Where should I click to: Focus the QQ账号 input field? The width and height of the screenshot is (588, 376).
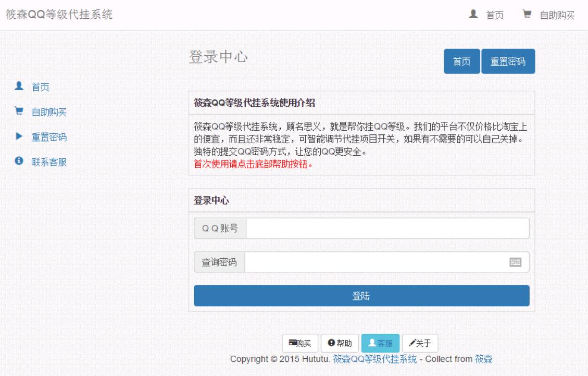pyautogui.click(x=388, y=228)
